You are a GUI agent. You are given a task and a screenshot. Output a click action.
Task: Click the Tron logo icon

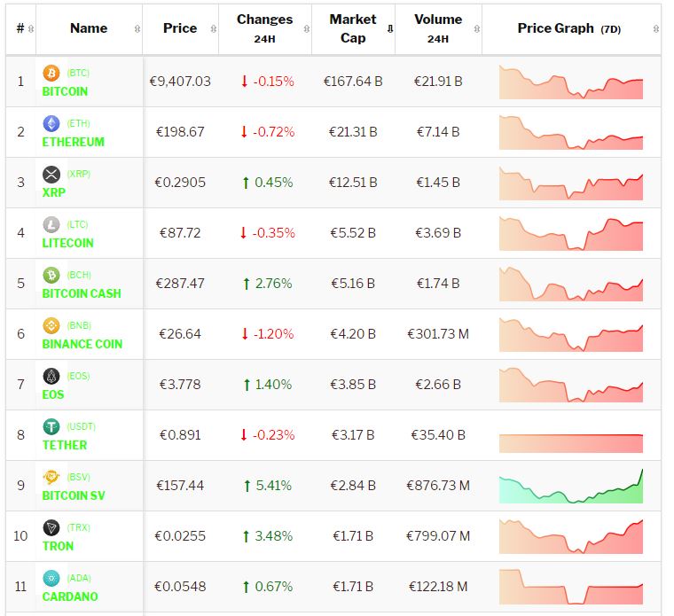pyautogui.click(x=51, y=527)
